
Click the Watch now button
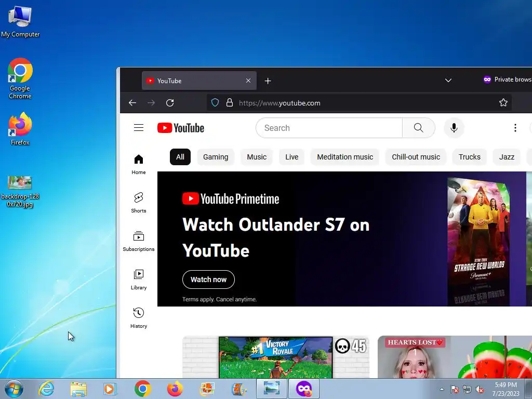click(x=208, y=280)
